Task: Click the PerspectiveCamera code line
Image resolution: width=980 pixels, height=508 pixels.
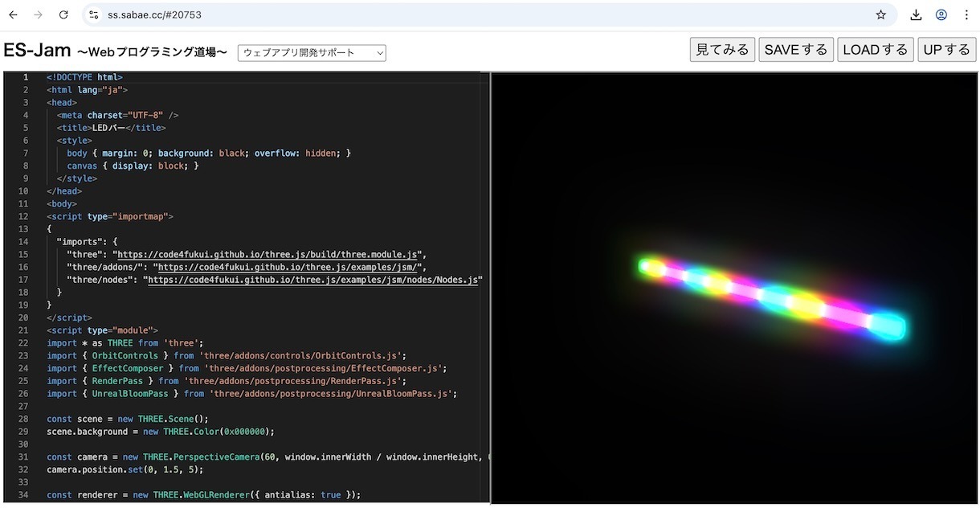Action: click(x=268, y=457)
